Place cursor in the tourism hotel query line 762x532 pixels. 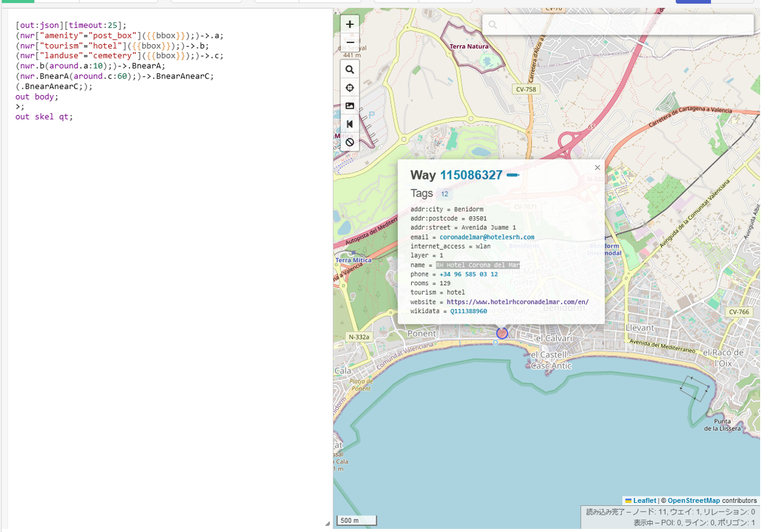click(x=112, y=45)
